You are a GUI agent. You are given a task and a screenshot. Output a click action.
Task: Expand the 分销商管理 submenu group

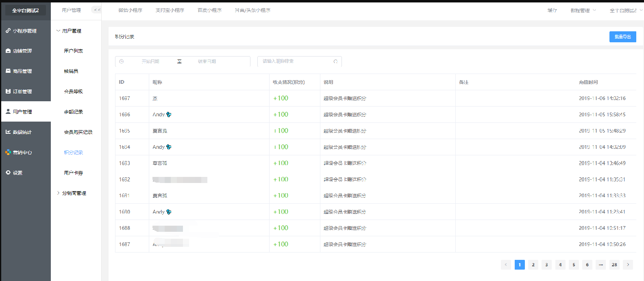58,193
